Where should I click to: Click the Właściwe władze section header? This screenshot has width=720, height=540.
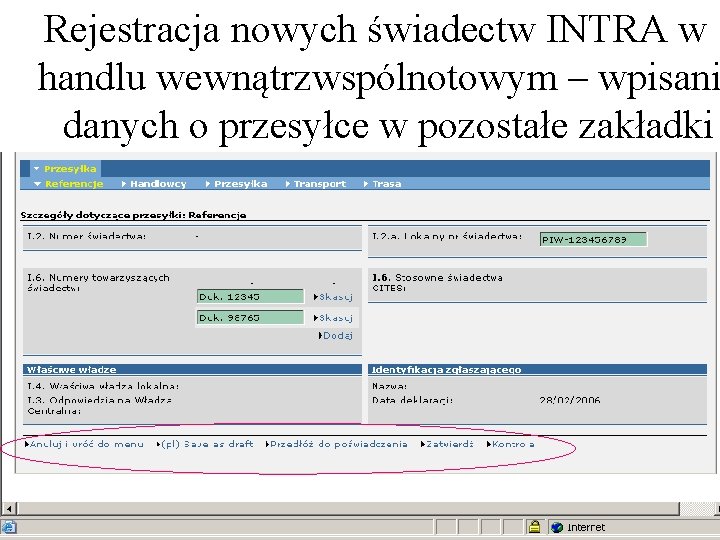[192, 370]
